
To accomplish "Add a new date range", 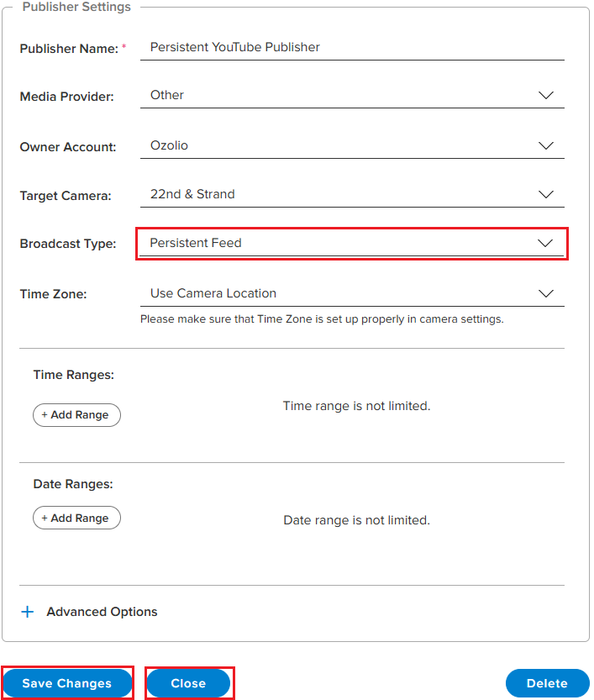I will coord(76,518).
